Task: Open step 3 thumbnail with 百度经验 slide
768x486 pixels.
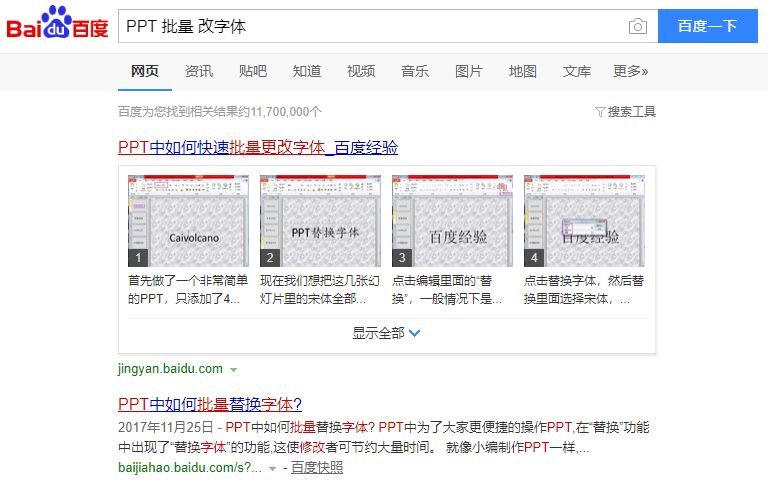Action: coord(453,220)
